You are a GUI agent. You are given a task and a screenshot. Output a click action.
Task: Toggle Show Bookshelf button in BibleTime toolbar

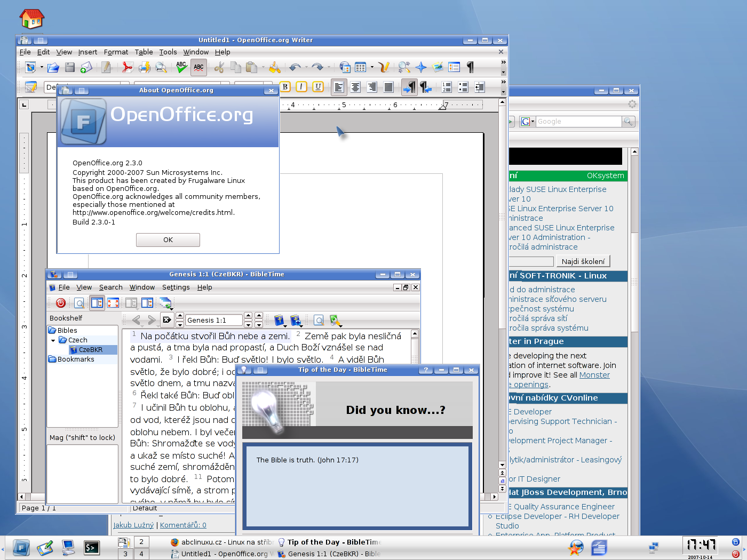(x=97, y=303)
